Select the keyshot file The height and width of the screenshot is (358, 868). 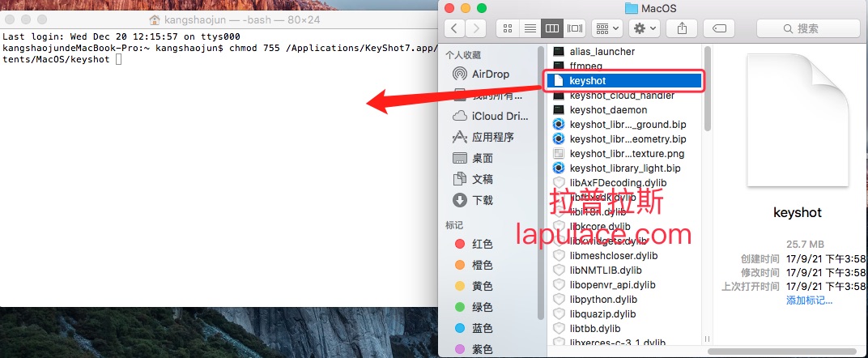[x=624, y=81]
